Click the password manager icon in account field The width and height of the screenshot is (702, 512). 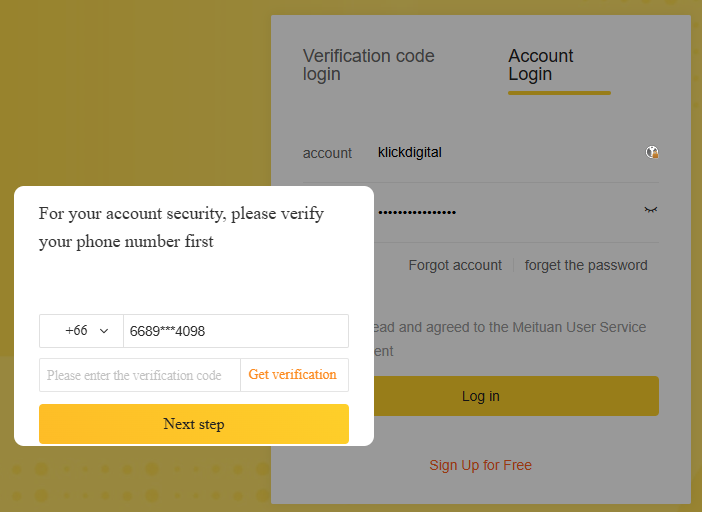click(652, 153)
